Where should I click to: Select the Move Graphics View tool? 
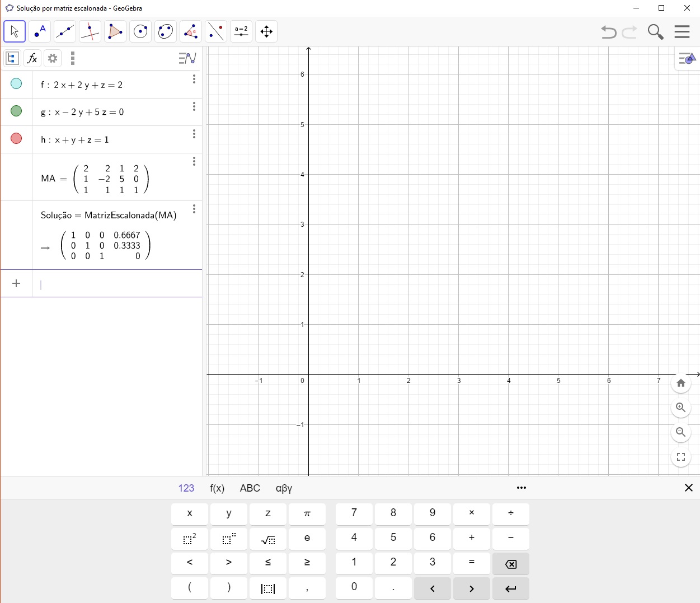click(x=266, y=31)
